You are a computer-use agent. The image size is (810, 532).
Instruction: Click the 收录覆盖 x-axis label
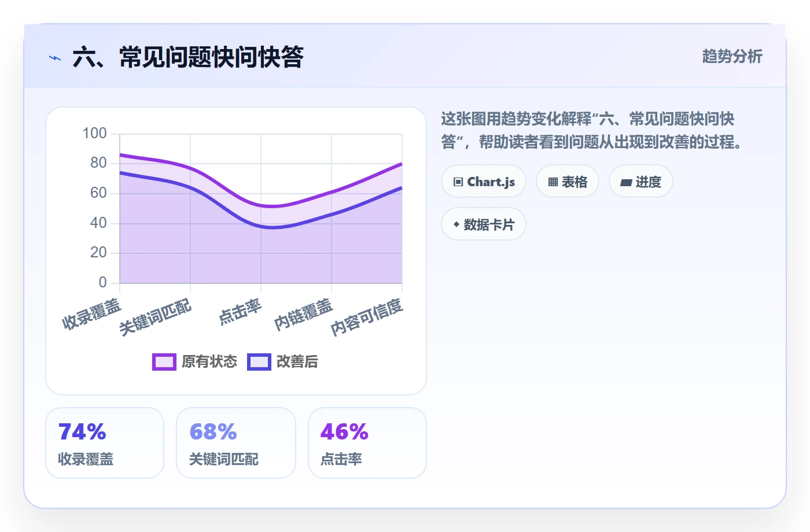tap(91, 315)
